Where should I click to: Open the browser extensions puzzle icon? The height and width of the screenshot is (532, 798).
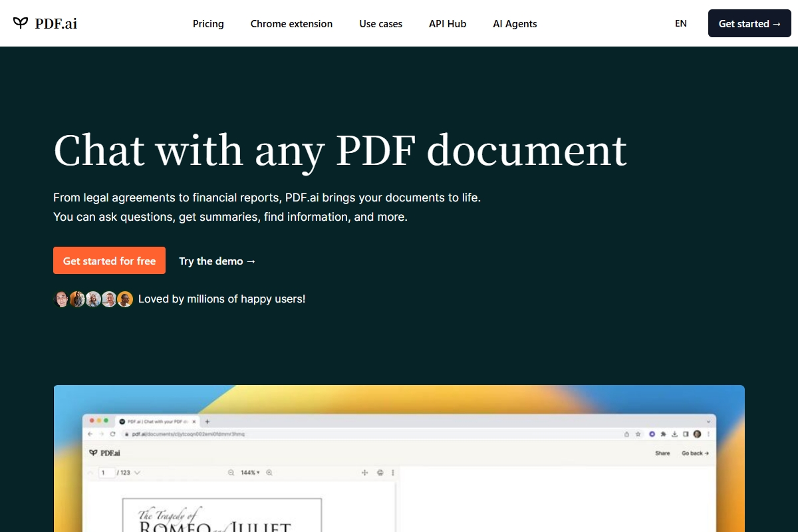664,434
